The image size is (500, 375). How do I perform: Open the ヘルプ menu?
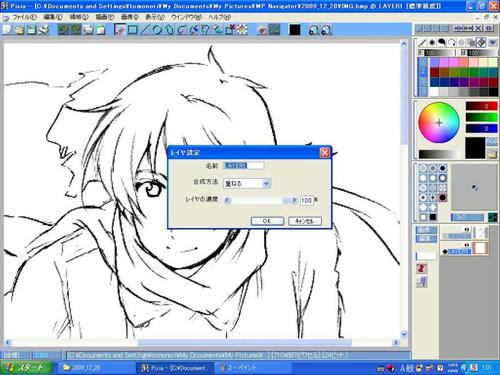[220, 17]
